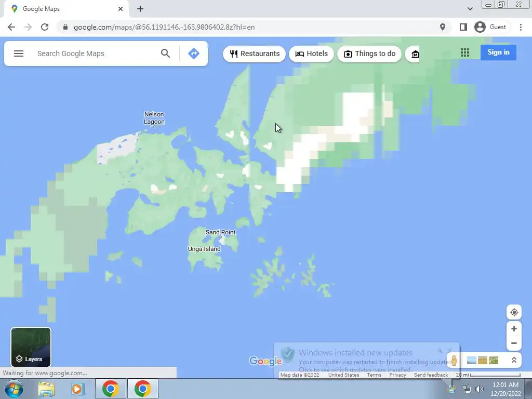Filter map by Restaurants
Image resolution: width=532 pixels, height=399 pixels.
[254, 54]
